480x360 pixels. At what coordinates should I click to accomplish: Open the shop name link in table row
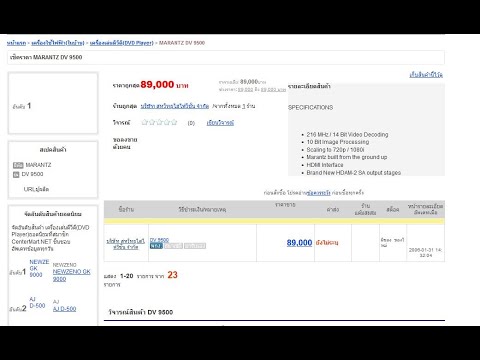(x=126, y=244)
